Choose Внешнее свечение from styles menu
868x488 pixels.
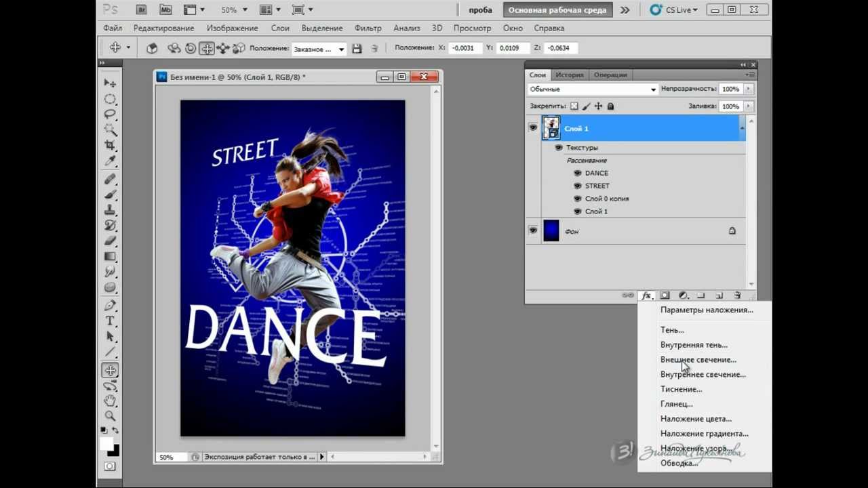698,359
